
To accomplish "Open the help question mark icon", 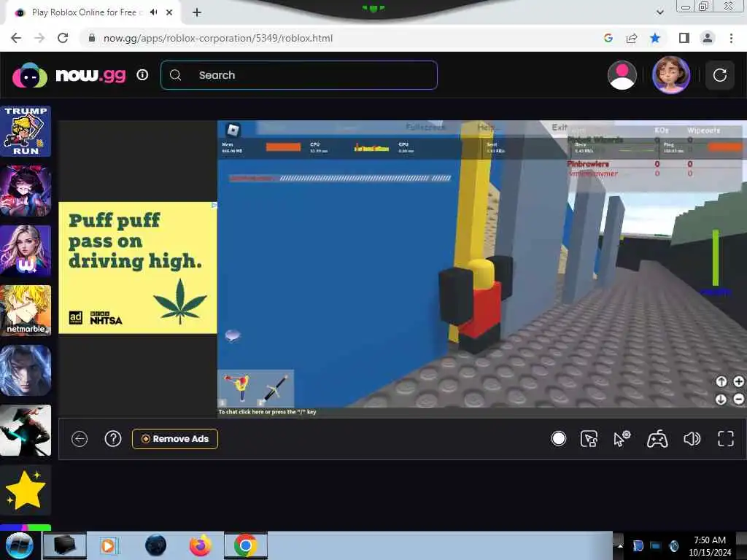I will click(x=113, y=438).
